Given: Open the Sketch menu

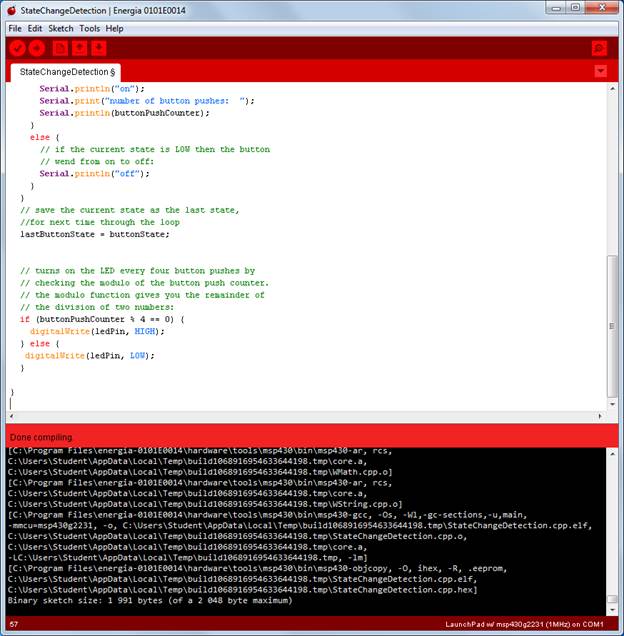Looking at the screenshot, I should [x=61, y=28].
